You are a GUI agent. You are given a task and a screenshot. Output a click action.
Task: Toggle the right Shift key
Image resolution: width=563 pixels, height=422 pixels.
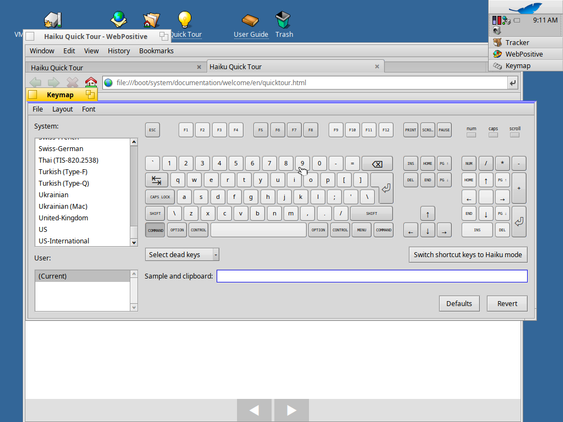372,213
